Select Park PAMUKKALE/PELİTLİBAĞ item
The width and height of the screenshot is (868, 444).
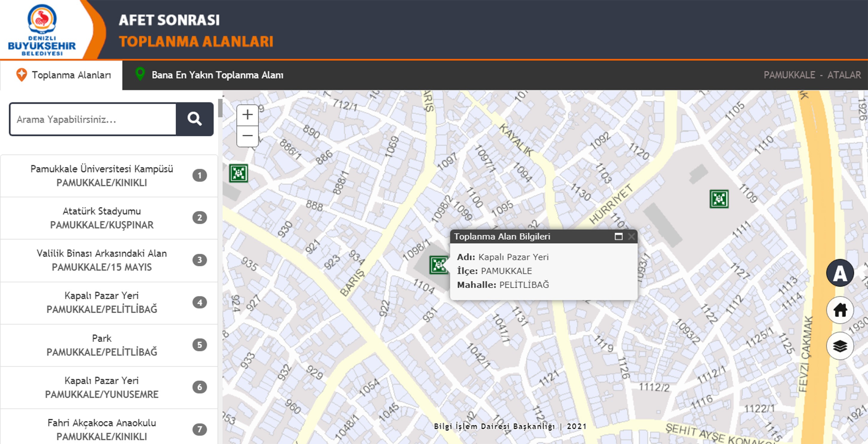[109, 345]
